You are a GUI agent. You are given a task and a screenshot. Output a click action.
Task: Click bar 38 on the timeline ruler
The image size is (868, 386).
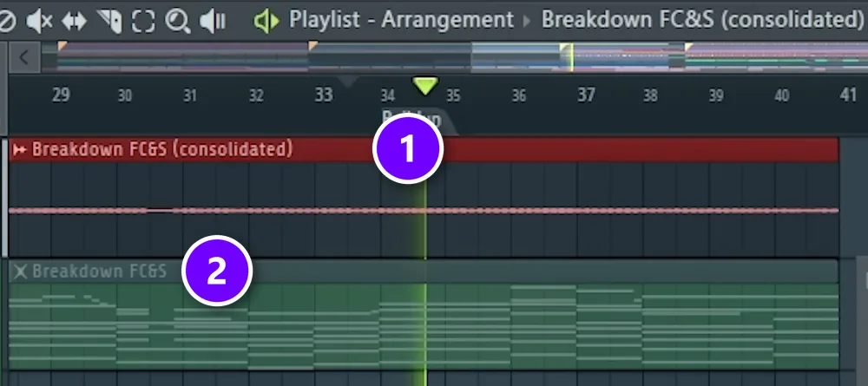tap(650, 96)
